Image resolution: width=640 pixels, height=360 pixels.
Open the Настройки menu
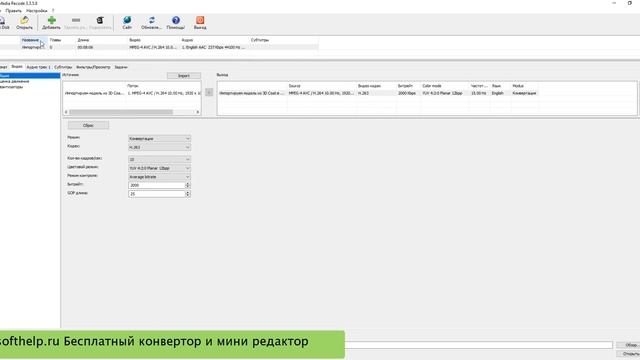point(36,11)
